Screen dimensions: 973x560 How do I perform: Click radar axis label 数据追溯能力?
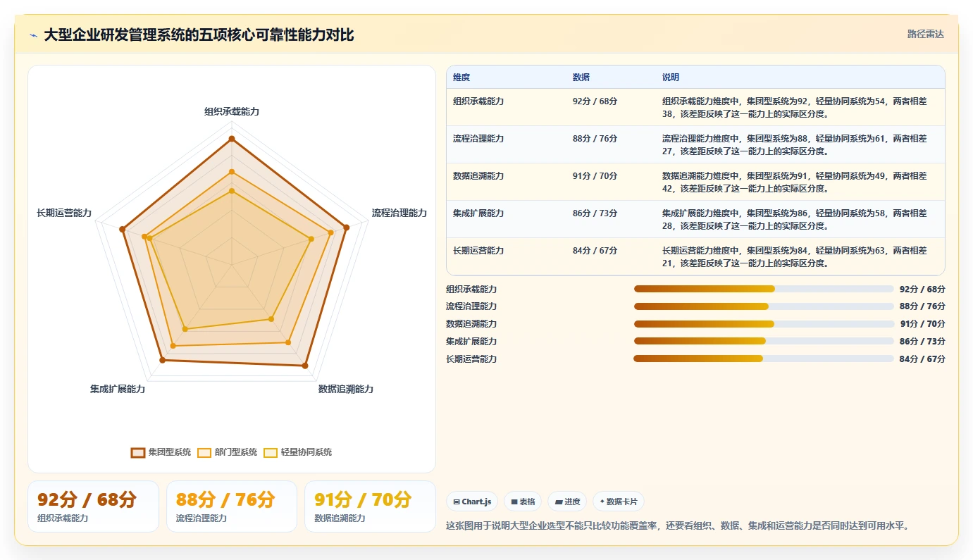pyautogui.click(x=346, y=389)
